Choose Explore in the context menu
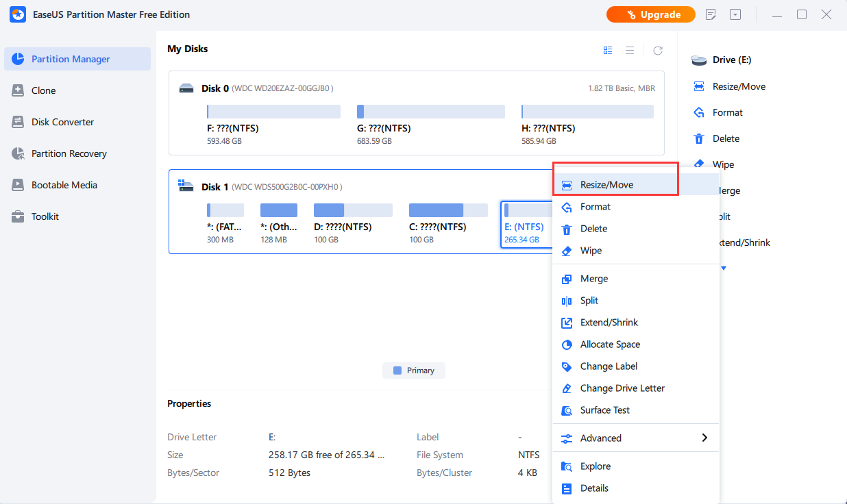This screenshot has width=847, height=504. coord(636,466)
